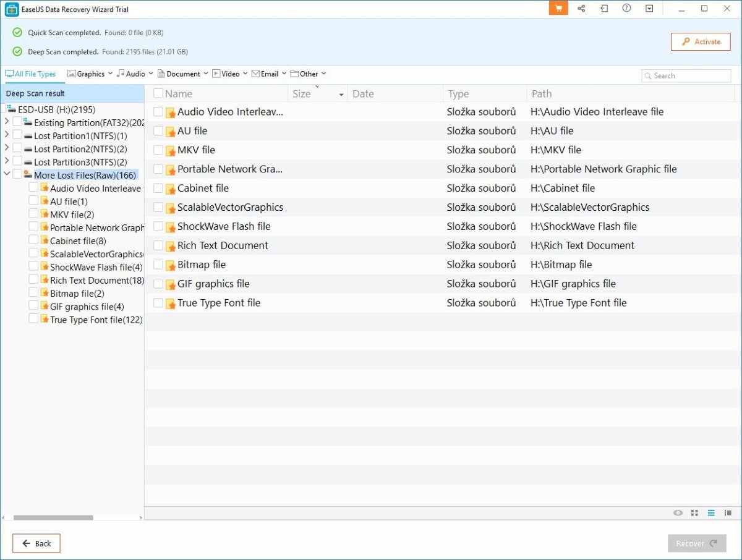The width and height of the screenshot is (742, 560).
Task: Check the Portable Network Graphic list row
Action: click(x=158, y=169)
